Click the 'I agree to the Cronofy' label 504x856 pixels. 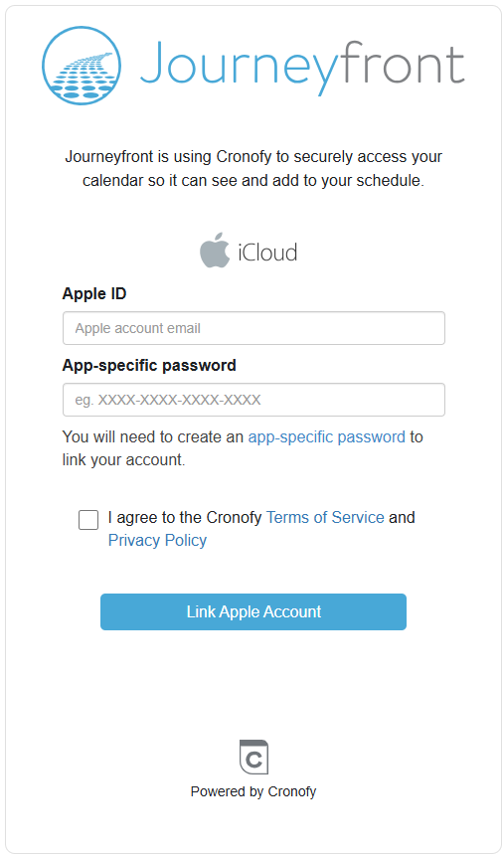[x=185, y=517]
